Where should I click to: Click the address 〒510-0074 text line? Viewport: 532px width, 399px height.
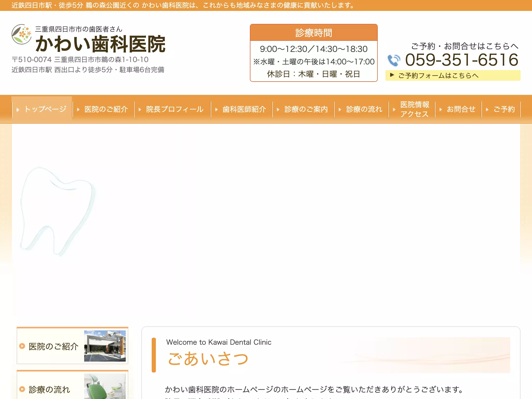[80, 60]
